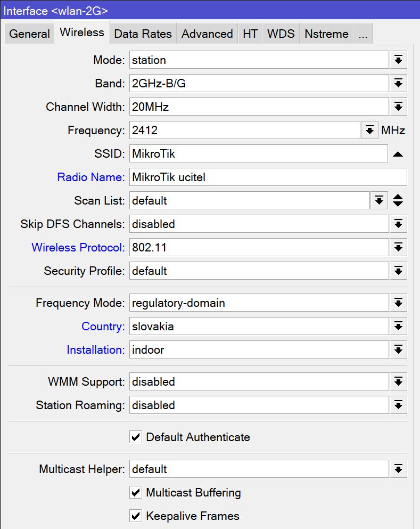Open the Security Profile selector arrow
The image size is (420, 529).
[x=398, y=271]
